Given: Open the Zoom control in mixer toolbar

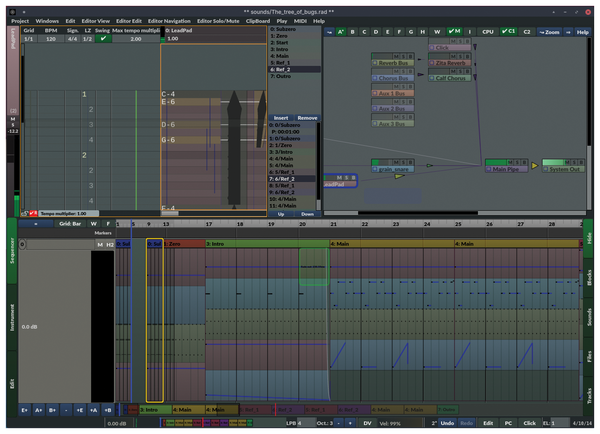Looking at the screenshot, I should point(549,32).
